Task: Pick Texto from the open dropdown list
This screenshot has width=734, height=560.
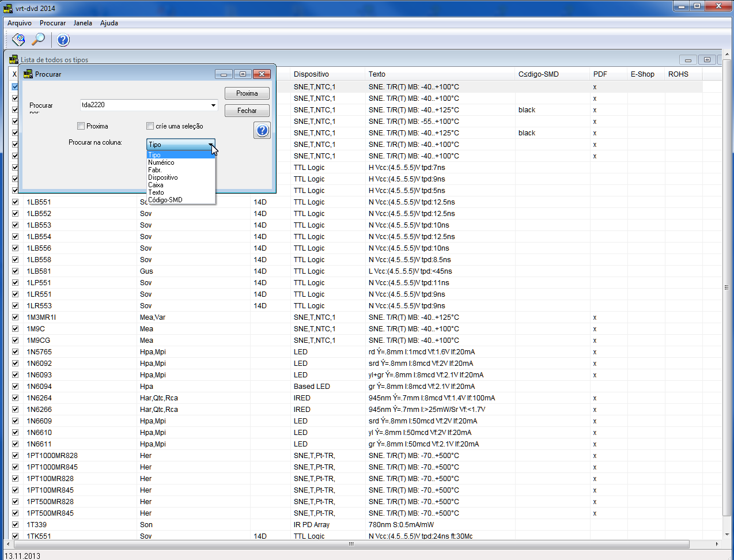Action: pyautogui.click(x=181, y=192)
